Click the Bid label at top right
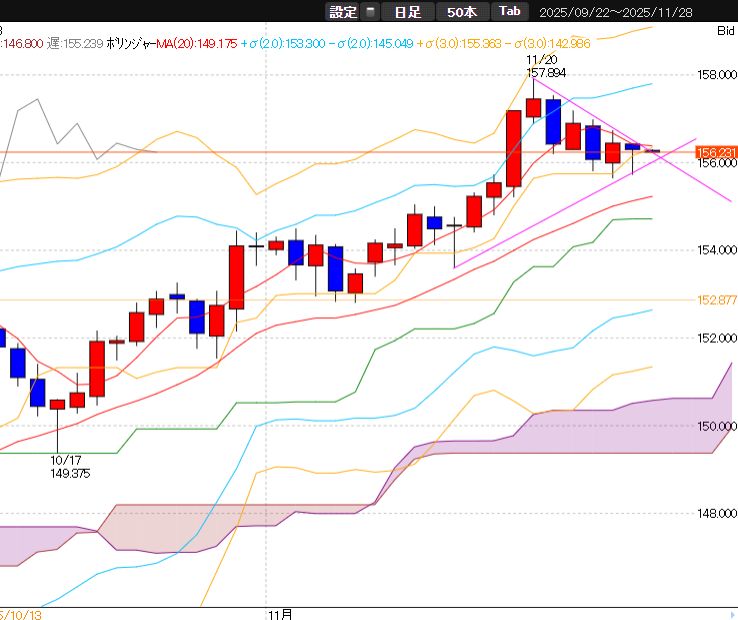 point(725,31)
